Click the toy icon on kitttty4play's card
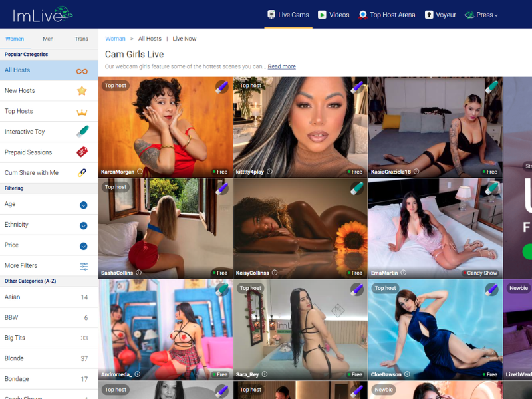Viewport: 532px width, 399px height. (x=356, y=87)
